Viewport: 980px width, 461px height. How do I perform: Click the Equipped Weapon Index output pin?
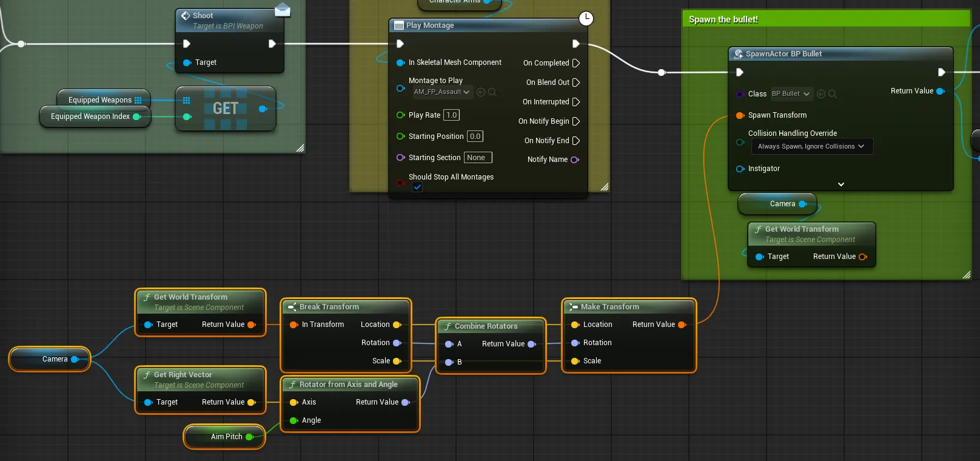[x=137, y=116]
